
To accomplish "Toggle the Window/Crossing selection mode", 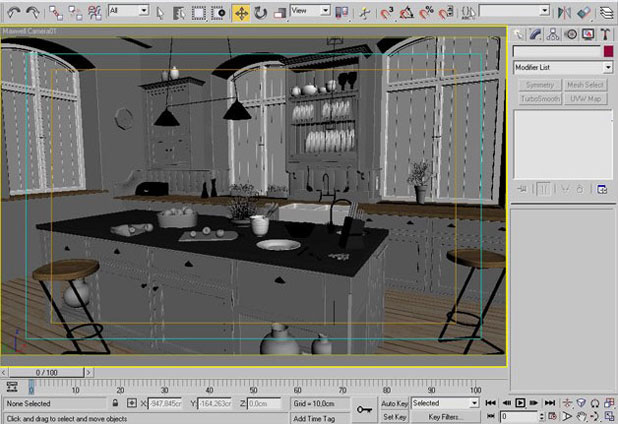I will (x=218, y=13).
